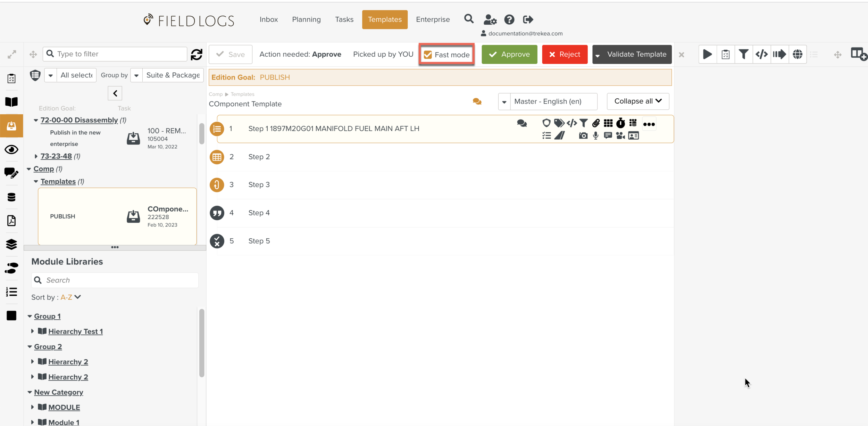The image size is (868, 426).
Task: Switch to the Inbox tab
Action: coord(268,19)
